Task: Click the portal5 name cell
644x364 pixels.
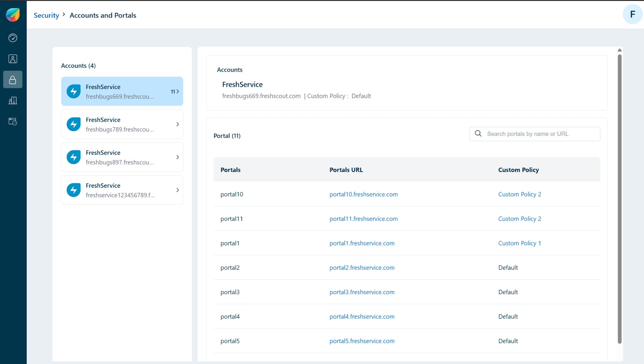Action: (x=230, y=341)
